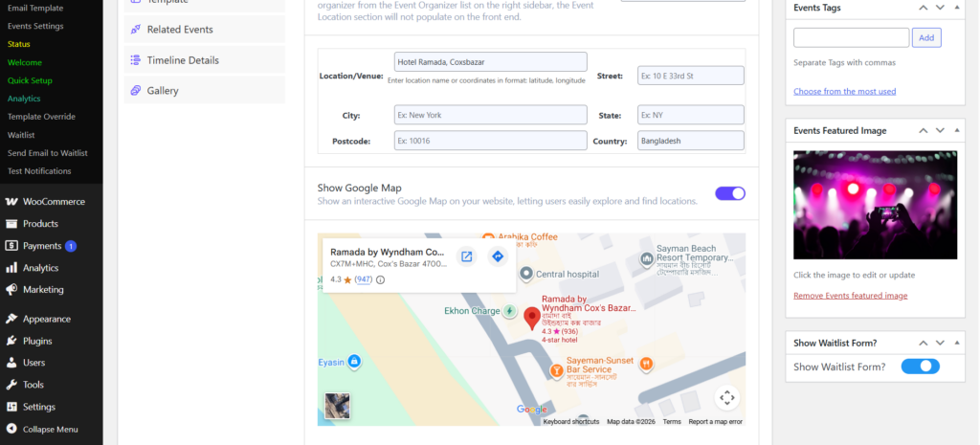980x445 pixels.
Task: Collapse the Events Tags panel
Action: (x=957, y=8)
